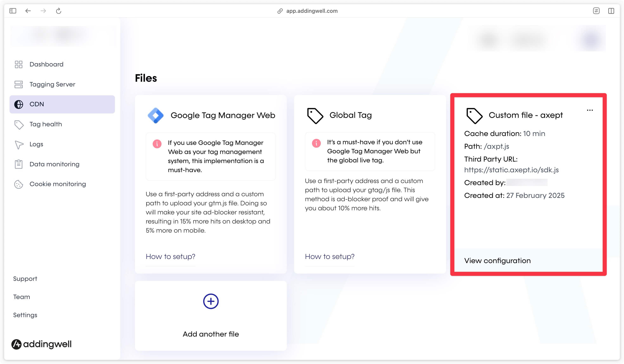624x364 pixels.
Task: Open Tag health icon panel
Action: point(18,124)
